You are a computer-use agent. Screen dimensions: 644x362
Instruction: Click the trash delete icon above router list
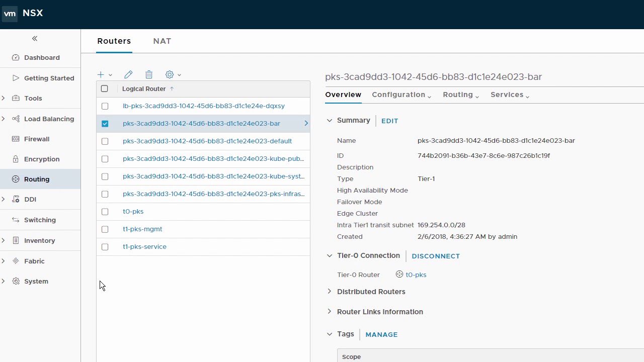[149, 74]
